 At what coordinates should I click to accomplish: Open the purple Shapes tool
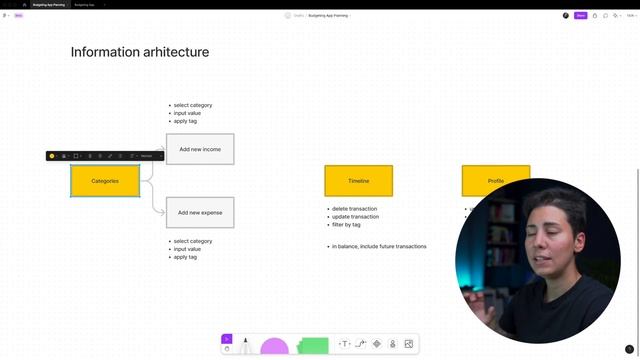(274, 346)
